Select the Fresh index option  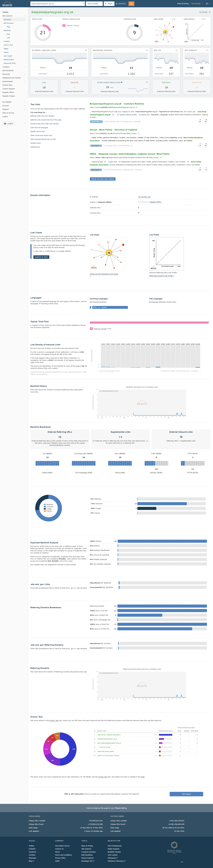pos(109,4)
